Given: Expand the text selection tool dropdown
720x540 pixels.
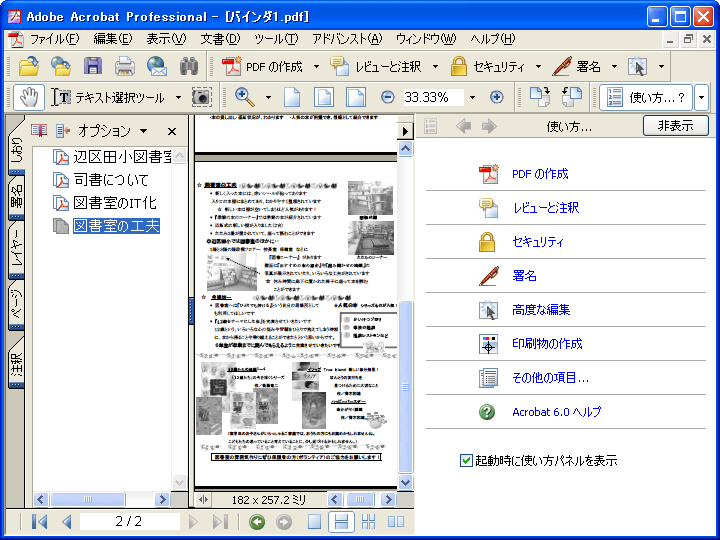Looking at the screenshot, I should 178,98.
